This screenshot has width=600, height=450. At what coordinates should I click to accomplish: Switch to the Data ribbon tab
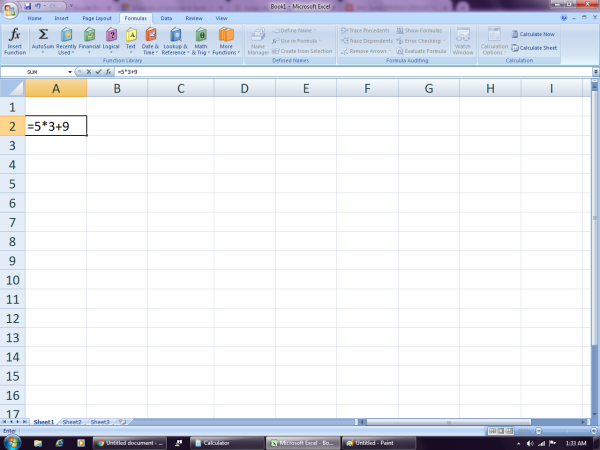[x=166, y=18]
